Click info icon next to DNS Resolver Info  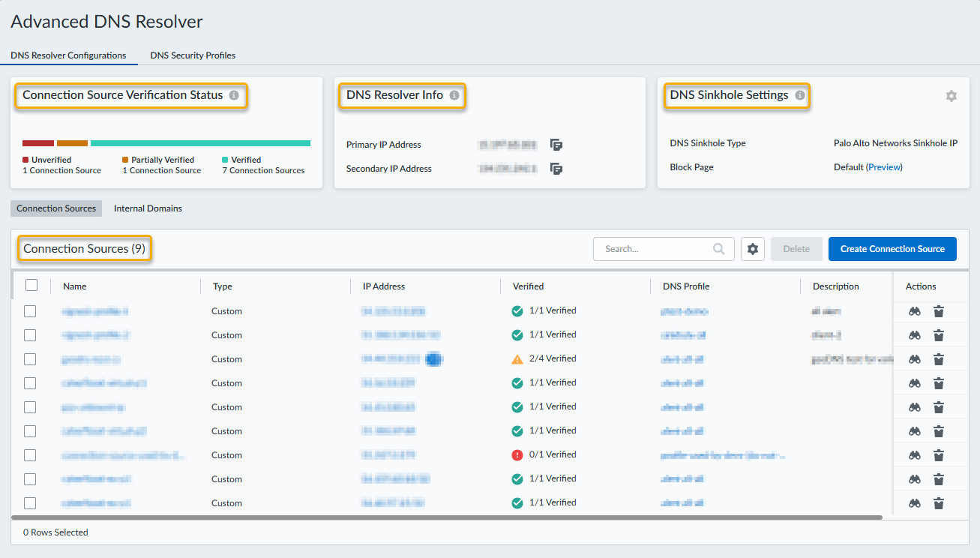pyautogui.click(x=454, y=96)
